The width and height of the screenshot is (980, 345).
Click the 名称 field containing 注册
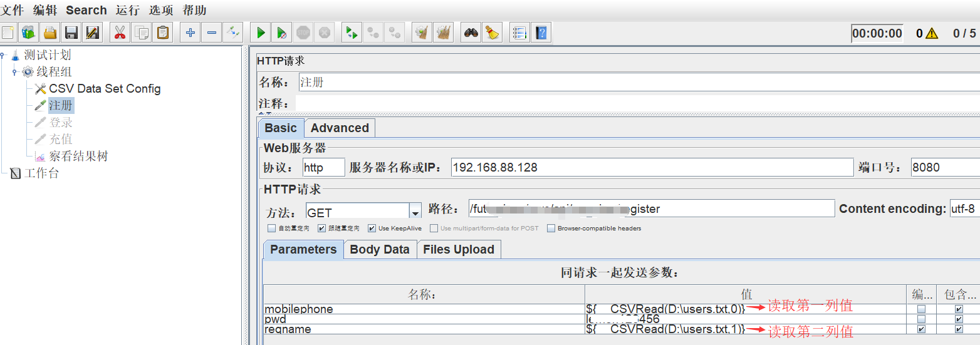pos(639,82)
